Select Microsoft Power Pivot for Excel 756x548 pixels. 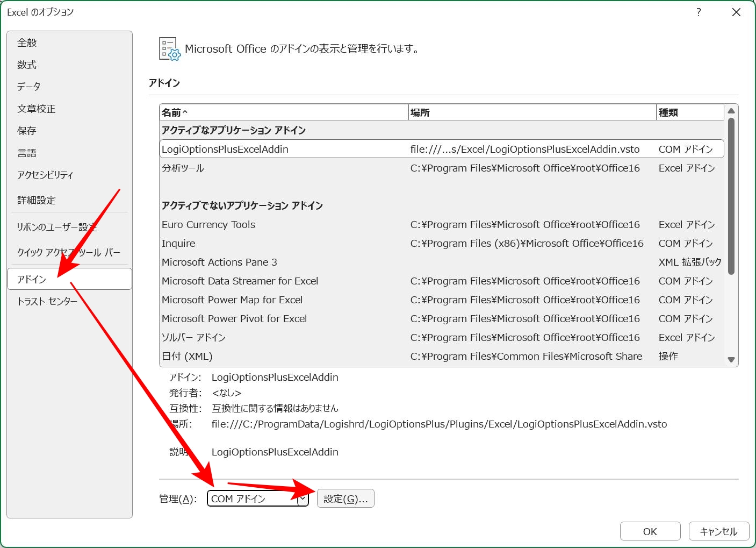coord(442,318)
